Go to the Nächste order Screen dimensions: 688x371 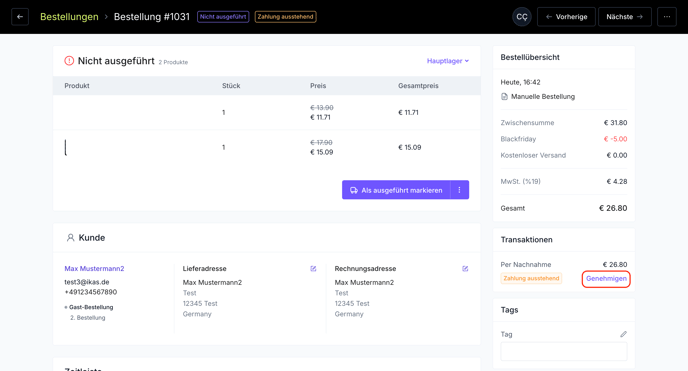tap(624, 17)
